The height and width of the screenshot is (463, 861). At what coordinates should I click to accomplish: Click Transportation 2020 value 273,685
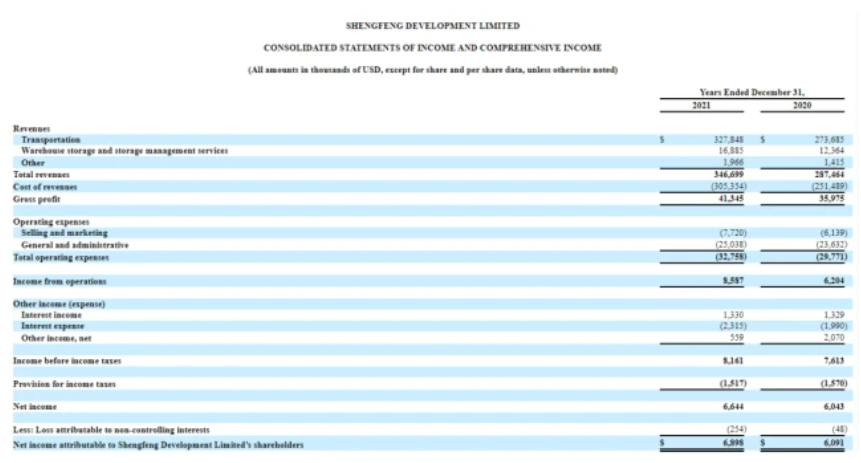(829, 140)
